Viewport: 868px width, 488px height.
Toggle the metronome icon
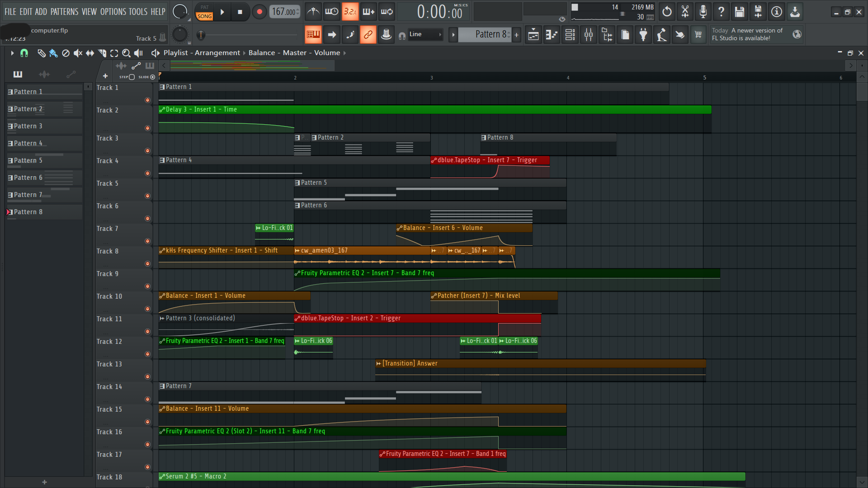313,12
